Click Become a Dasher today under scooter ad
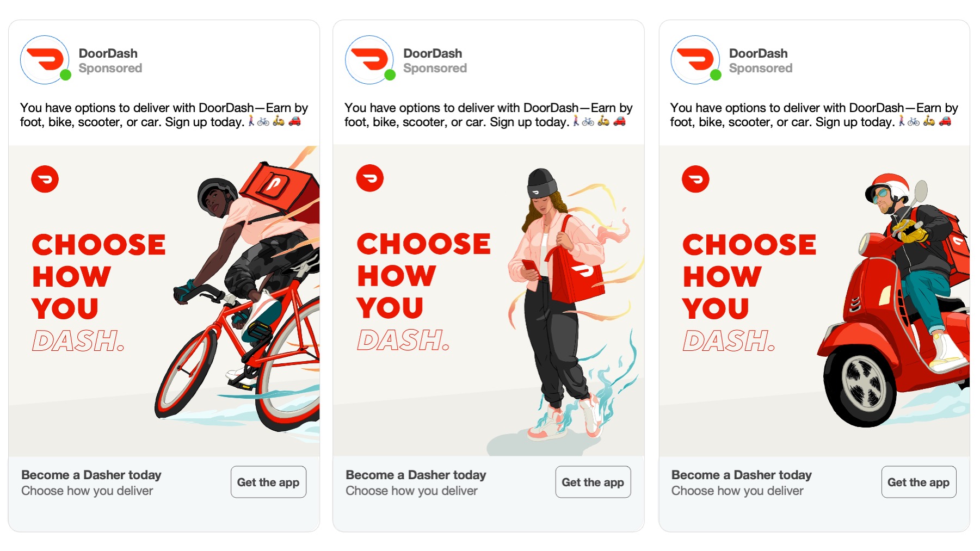 pos(741,475)
